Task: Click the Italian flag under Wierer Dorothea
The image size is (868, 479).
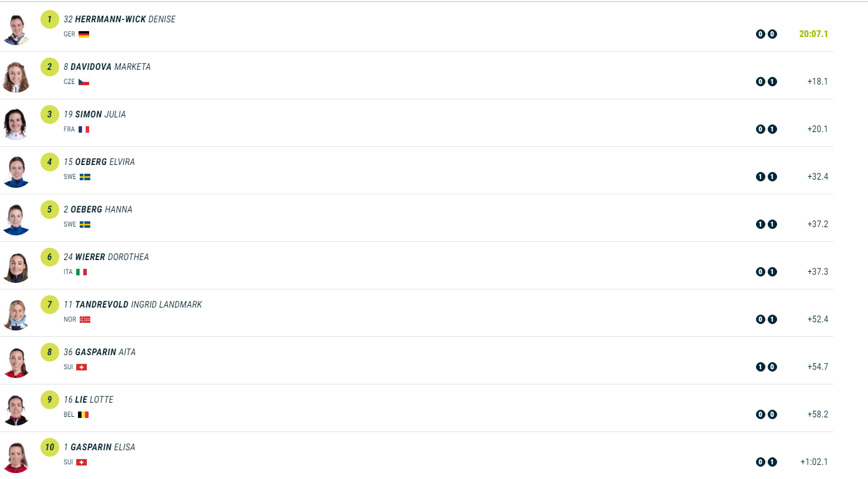Action: pos(82,272)
